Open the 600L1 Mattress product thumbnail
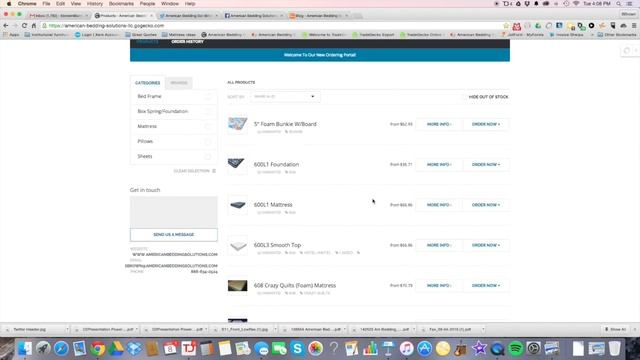The height and width of the screenshot is (360, 640). (238, 205)
